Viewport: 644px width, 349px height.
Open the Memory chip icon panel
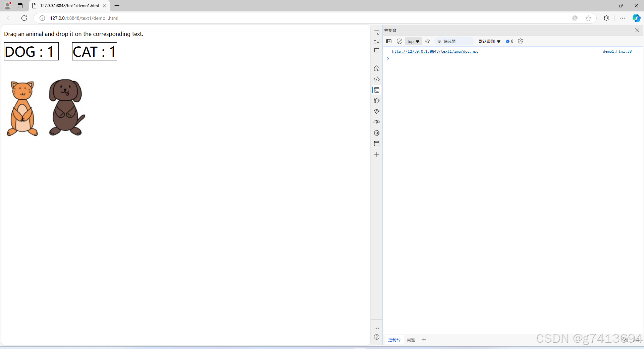pyautogui.click(x=377, y=133)
